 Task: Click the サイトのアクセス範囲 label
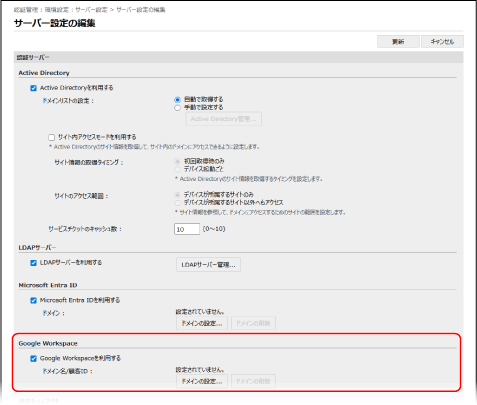(82, 196)
